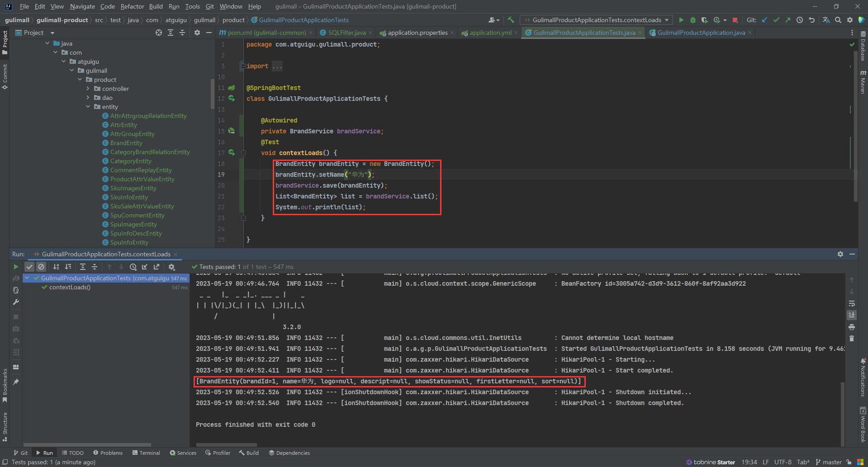Click the Debug bug icon in the toolbar
Screen dimensions: 868x467
[x=693, y=20]
